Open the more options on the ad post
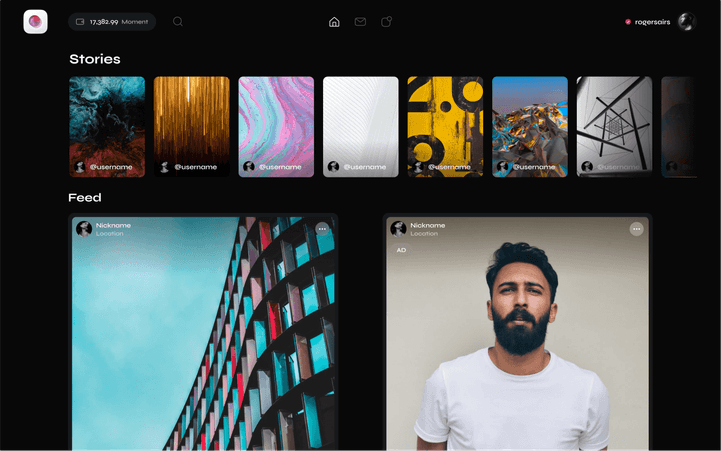 [x=636, y=229]
